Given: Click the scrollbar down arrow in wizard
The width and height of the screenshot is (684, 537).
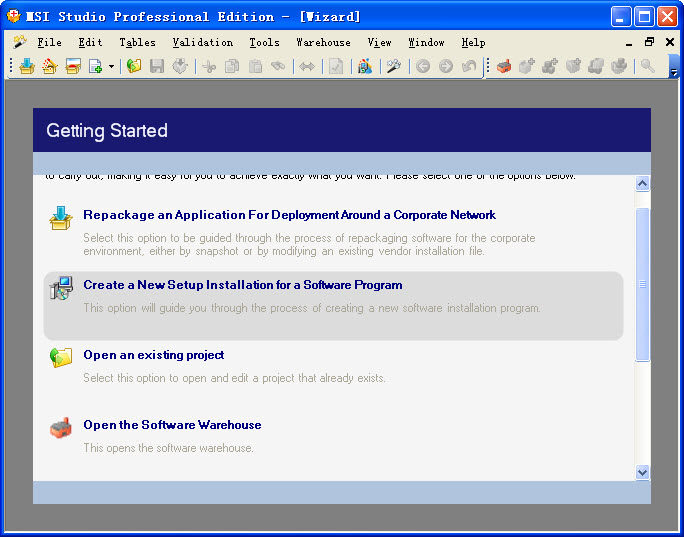Looking at the screenshot, I should click(x=642, y=471).
